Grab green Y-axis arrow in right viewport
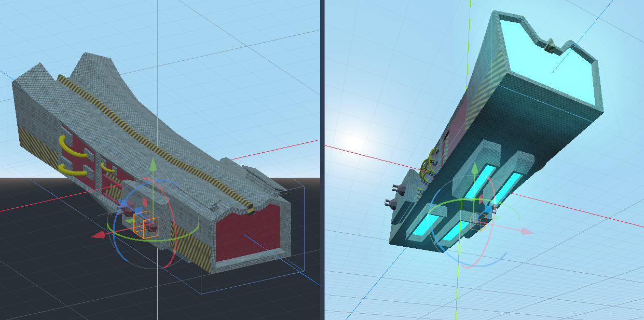This screenshot has width=644, height=320. [x=474, y=169]
